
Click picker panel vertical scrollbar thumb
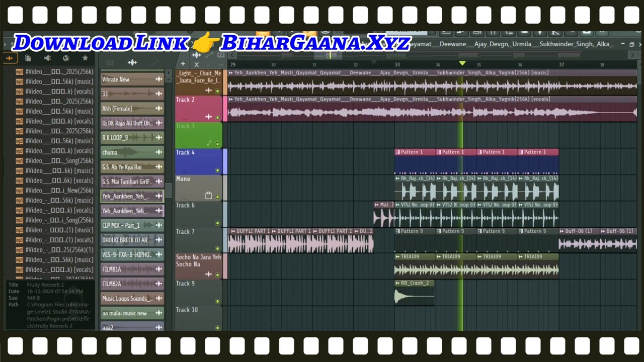click(169, 190)
